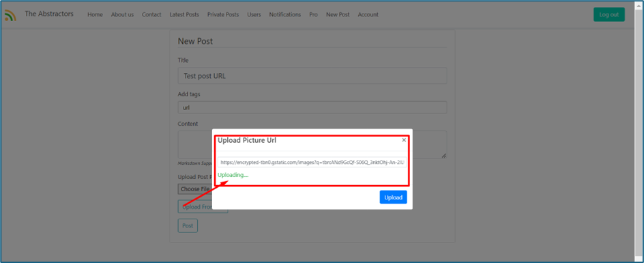This screenshot has width=644, height=263.
Task: Click the Upload From URL button
Action: (x=203, y=206)
